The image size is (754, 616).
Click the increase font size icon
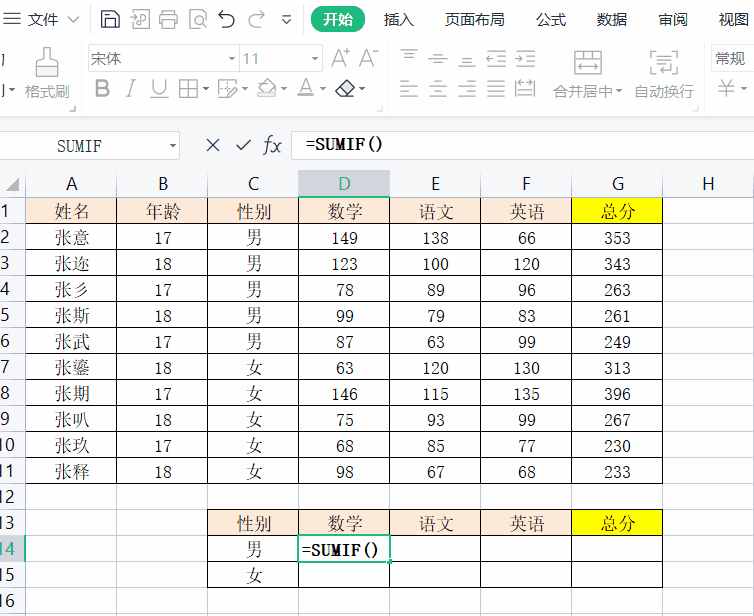[341, 58]
